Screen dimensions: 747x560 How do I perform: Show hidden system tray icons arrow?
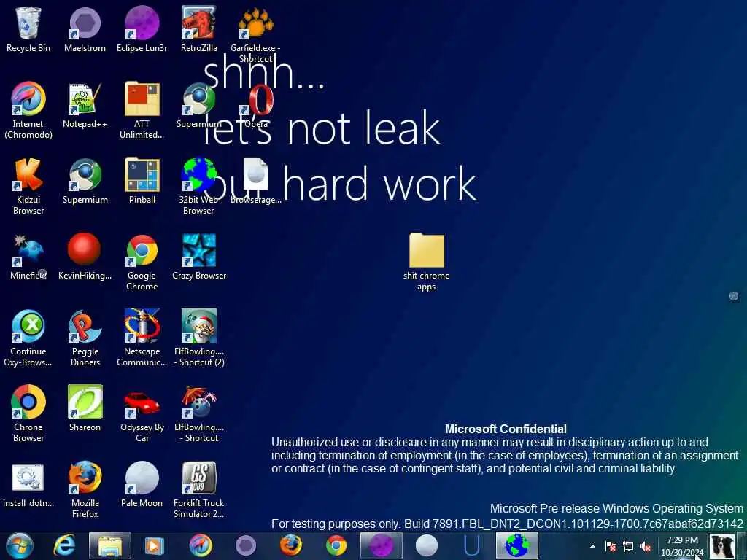[x=592, y=546]
